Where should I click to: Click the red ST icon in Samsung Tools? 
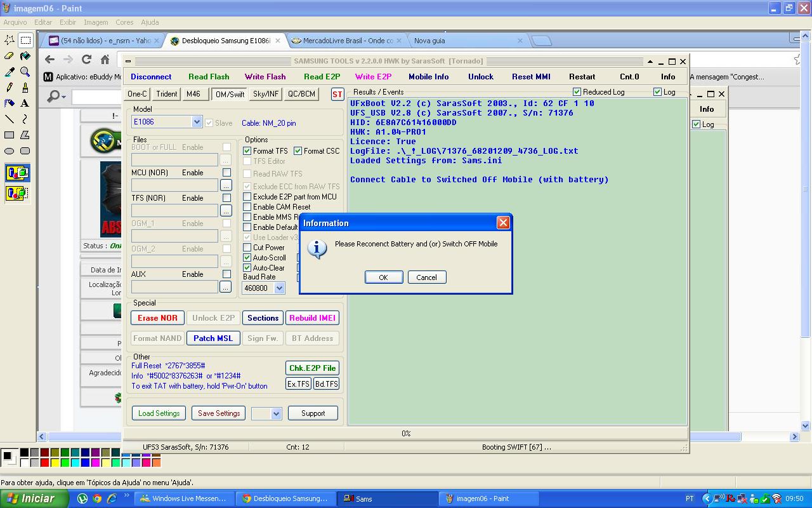[x=337, y=94]
